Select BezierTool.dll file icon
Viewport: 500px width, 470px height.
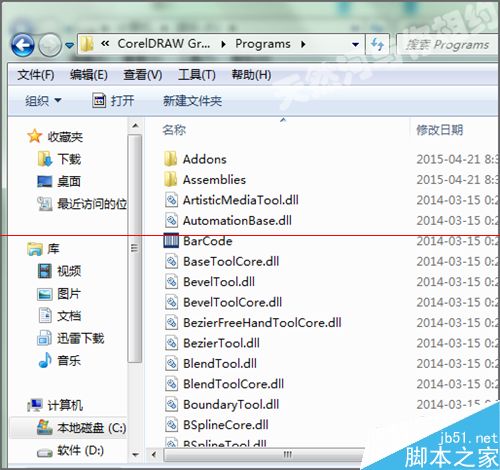coord(171,343)
